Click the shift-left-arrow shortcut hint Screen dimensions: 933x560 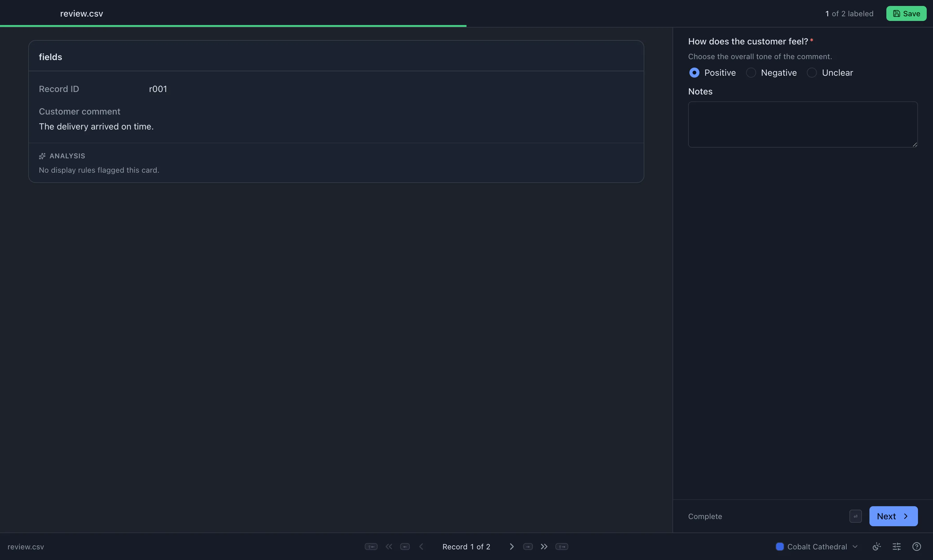coord(371,547)
